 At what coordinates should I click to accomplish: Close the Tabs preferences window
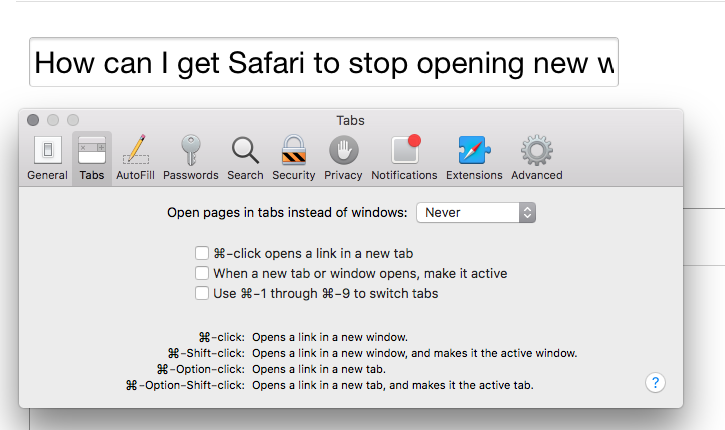33,120
